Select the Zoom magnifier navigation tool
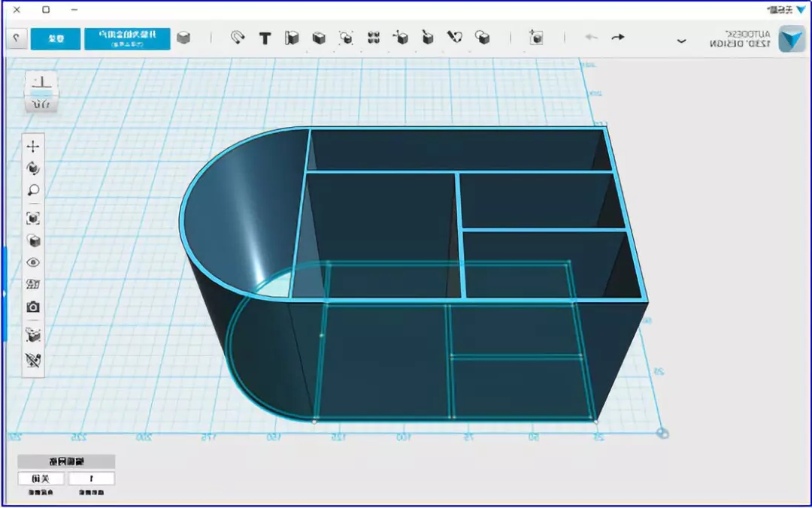 33,190
